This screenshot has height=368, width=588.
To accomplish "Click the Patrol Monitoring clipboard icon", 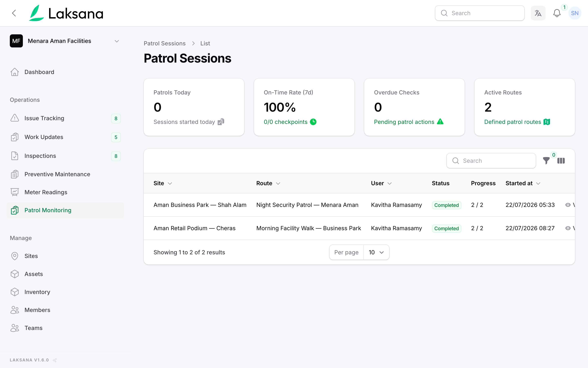I will click(x=14, y=210).
